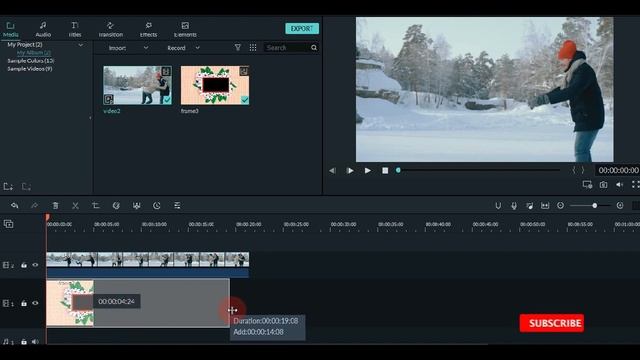The width and height of the screenshot is (640, 360).
Task: Click the media Search field
Action: [x=287, y=48]
